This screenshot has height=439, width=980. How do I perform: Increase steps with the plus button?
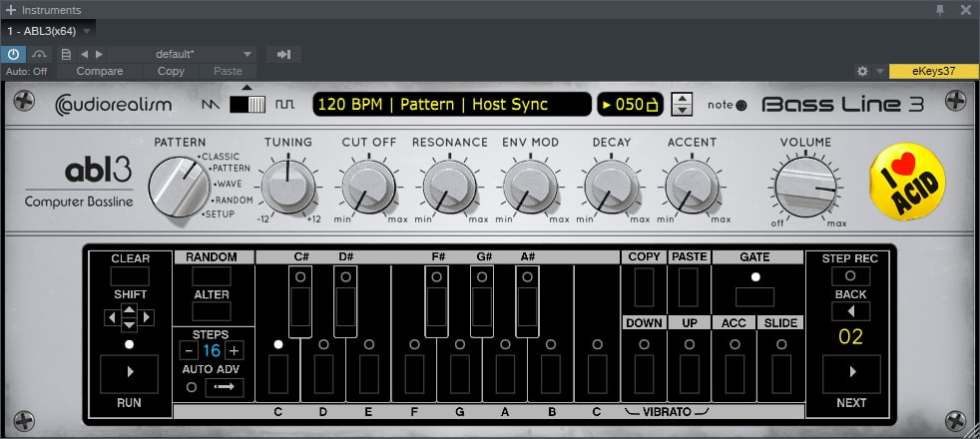234,350
